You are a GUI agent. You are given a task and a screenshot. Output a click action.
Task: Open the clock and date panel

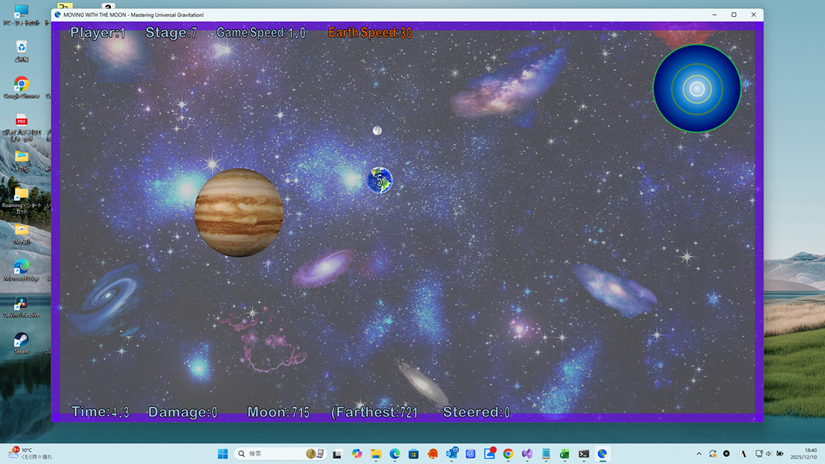tap(805, 453)
